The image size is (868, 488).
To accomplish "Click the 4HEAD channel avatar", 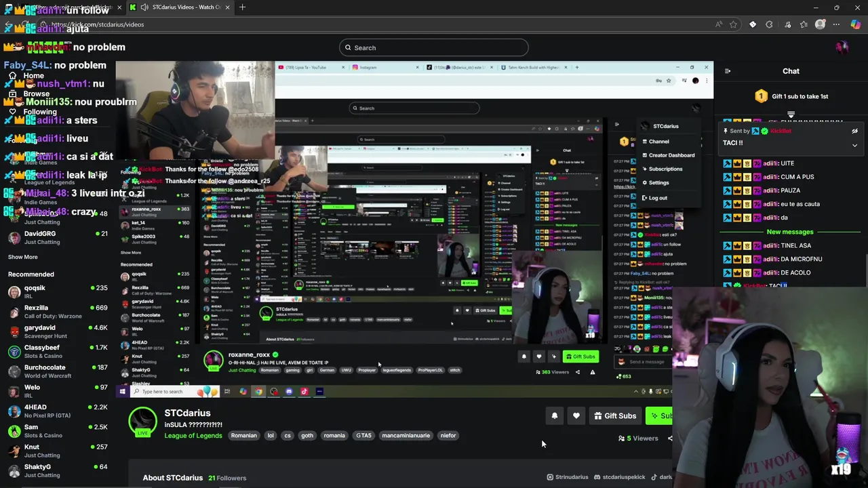I will (14, 411).
